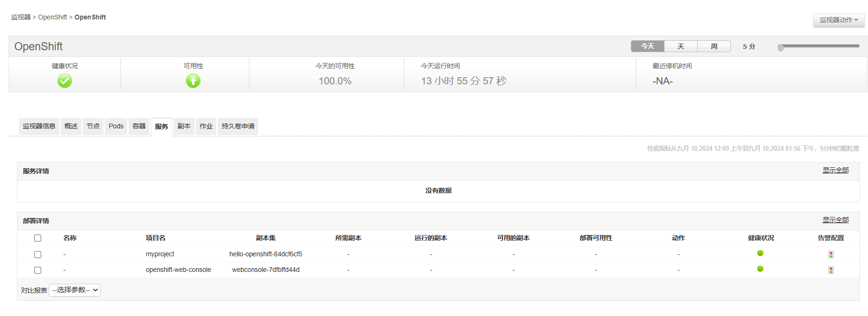Open alarm configuration icon for openshift-web-console row

pyautogui.click(x=831, y=270)
